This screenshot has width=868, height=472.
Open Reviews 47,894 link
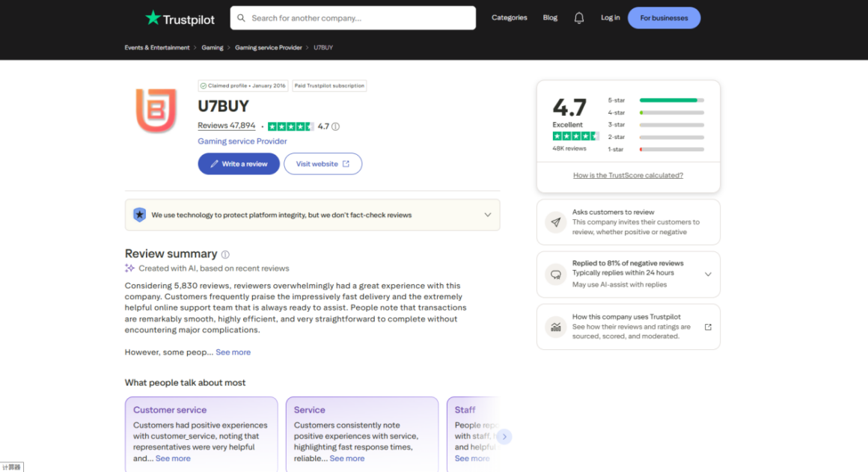click(x=227, y=126)
